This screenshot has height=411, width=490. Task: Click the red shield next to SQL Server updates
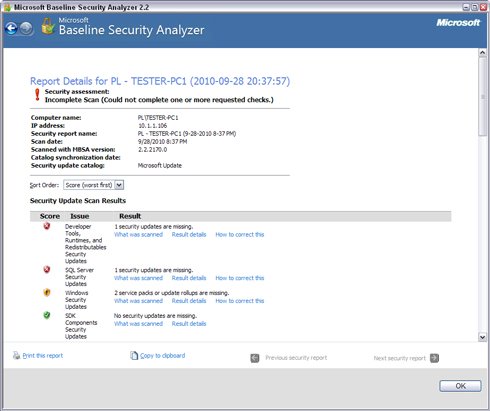coord(47,269)
